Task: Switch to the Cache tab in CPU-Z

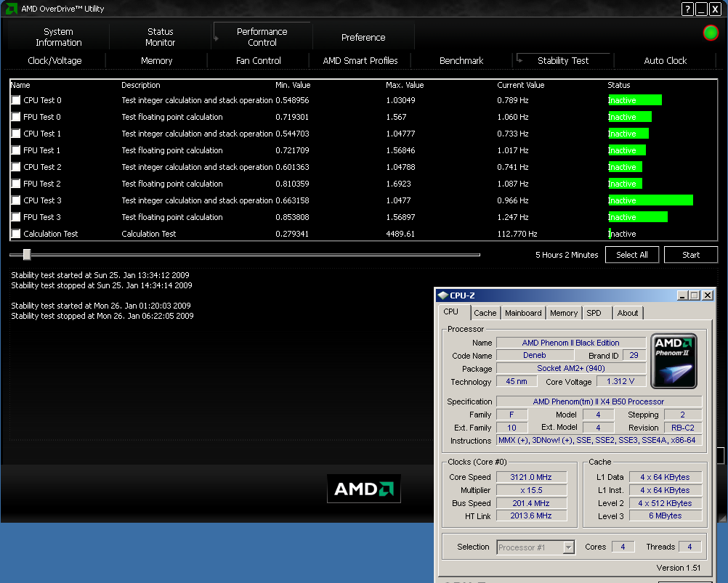Action: pyautogui.click(x=485, y=313)
